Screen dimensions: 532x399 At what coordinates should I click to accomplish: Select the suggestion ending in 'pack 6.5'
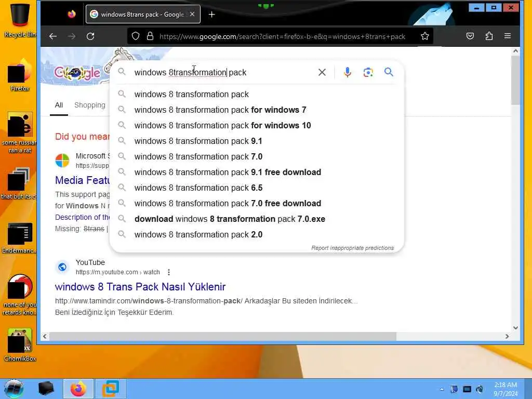tap(257, 188)
